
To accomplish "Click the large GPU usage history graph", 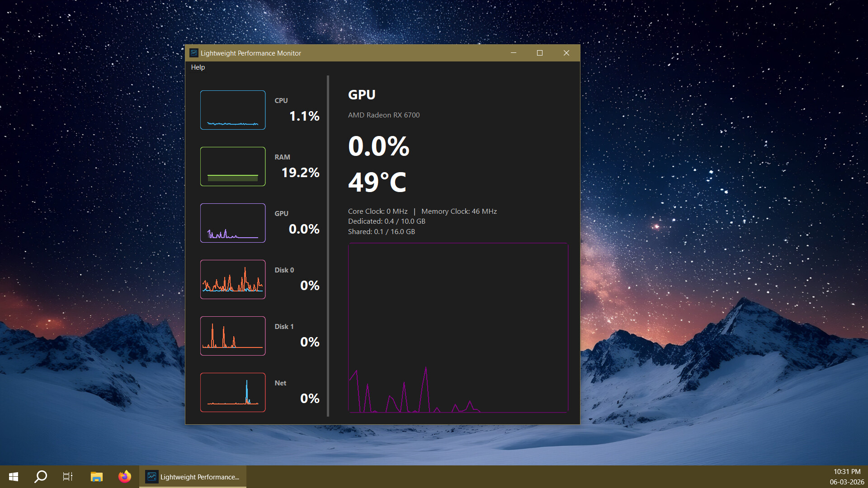I will click(458, 328).
